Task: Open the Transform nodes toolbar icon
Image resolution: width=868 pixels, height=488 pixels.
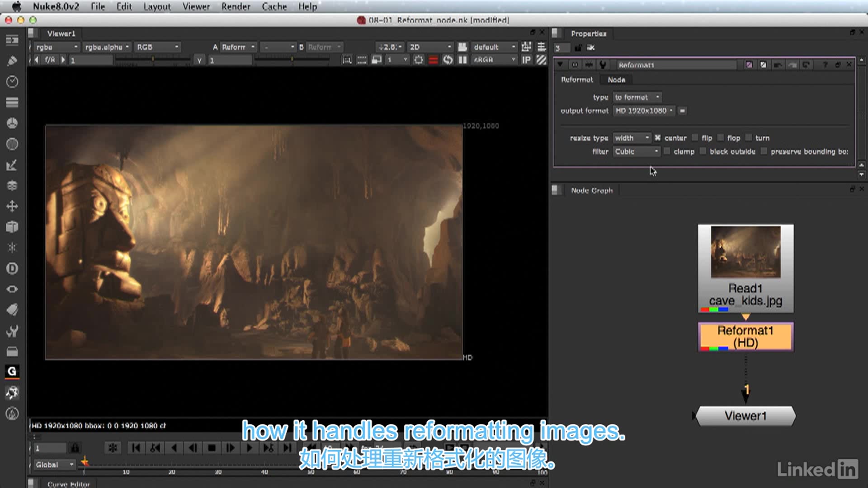Action: [12, 206]
